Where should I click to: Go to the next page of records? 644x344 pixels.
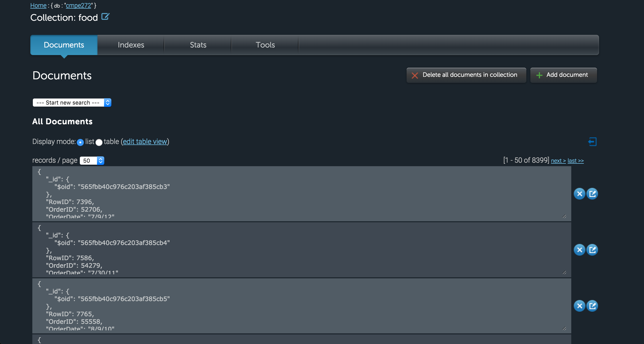(558, 161)
